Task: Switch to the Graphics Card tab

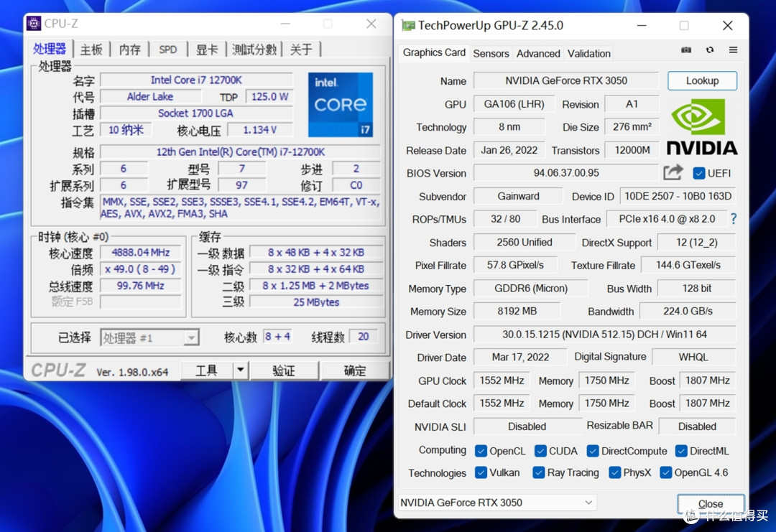Action: click(x=434, y=52)
